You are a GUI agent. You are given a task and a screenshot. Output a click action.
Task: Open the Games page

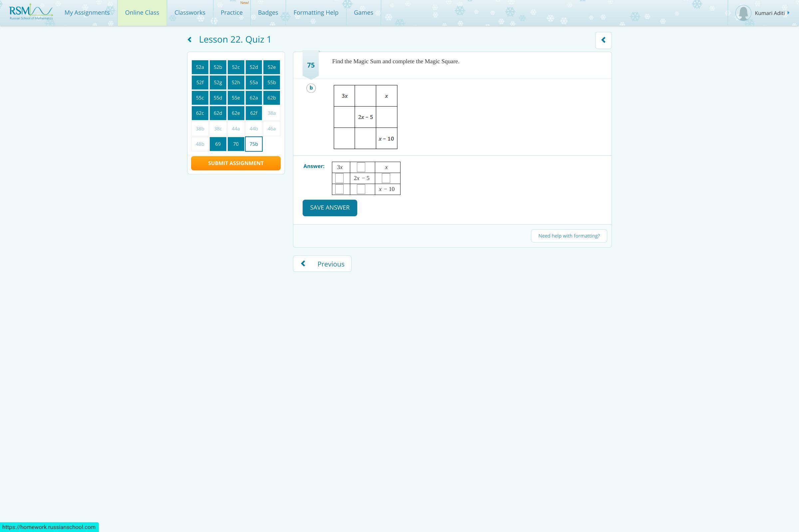click(363, 13)
